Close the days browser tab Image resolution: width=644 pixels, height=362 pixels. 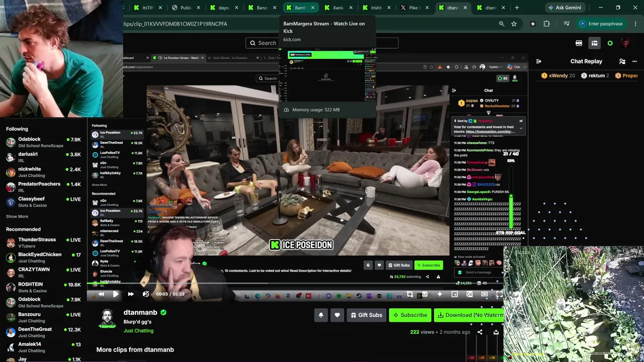tap(236, 8)
